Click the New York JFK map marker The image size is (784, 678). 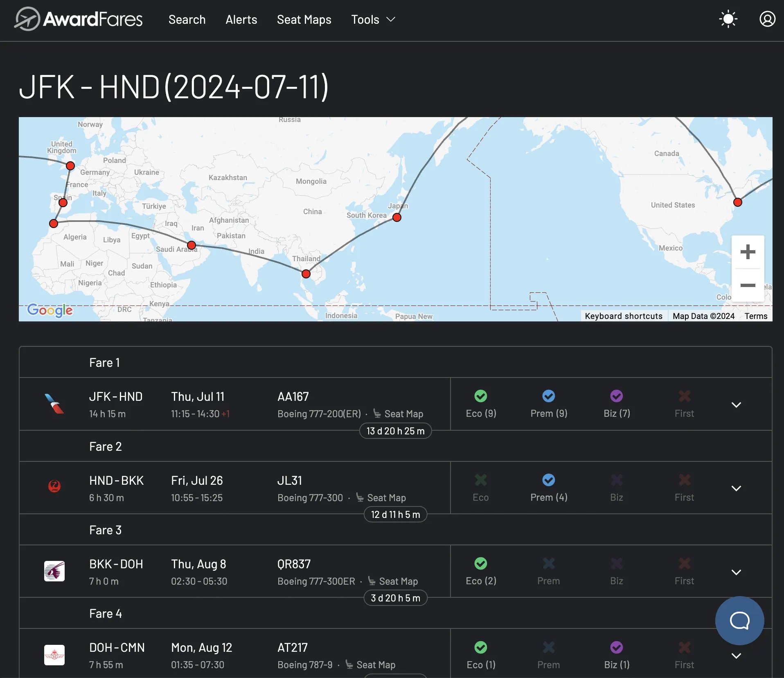coord(737,202)
